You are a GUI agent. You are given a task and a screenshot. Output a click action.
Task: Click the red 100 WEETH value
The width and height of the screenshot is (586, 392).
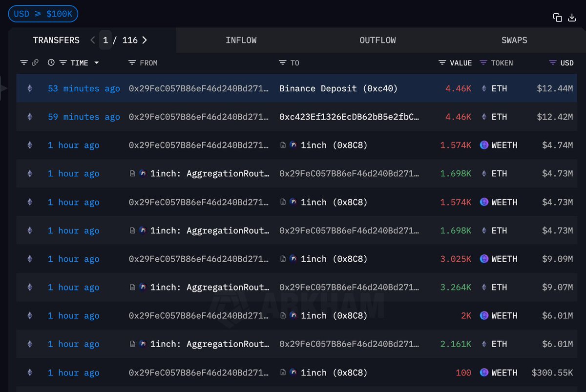tap(463, 372)
